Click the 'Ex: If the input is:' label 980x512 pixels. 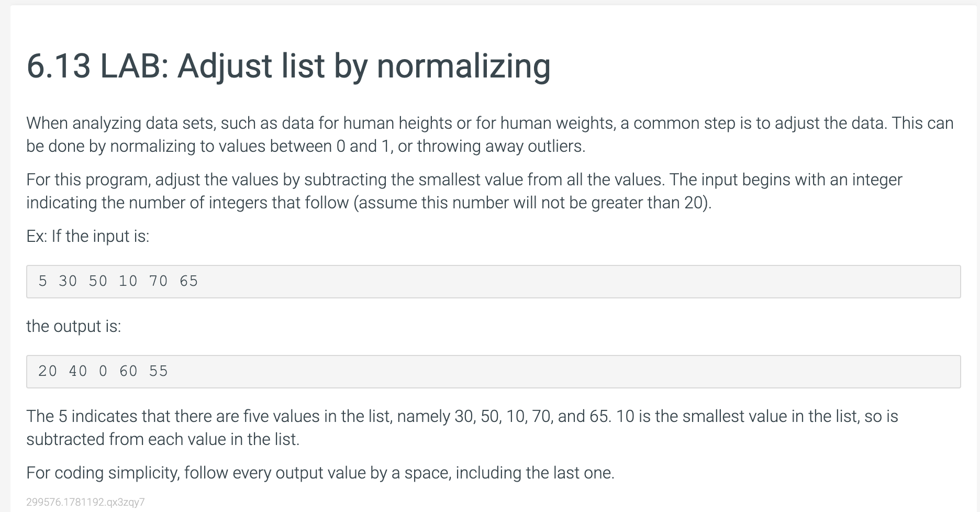click(x=88, y=236)
